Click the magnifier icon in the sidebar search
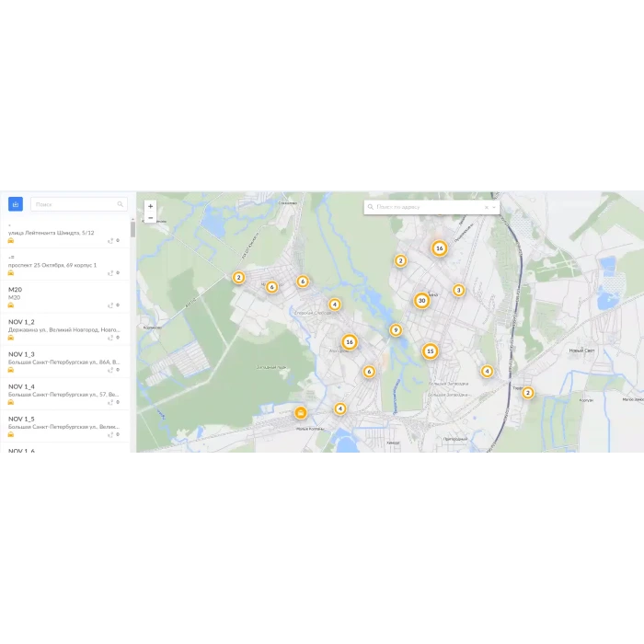Screen dimensions: 644x644 [120, 204]
